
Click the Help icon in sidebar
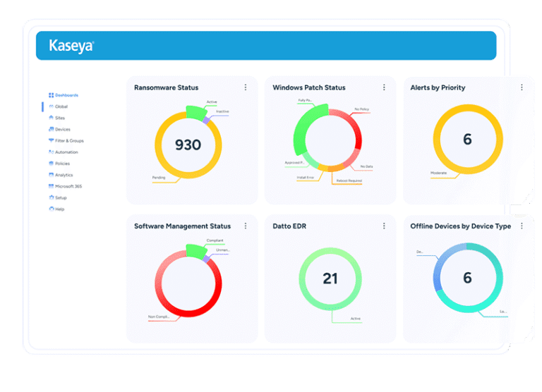pos(51,209)
